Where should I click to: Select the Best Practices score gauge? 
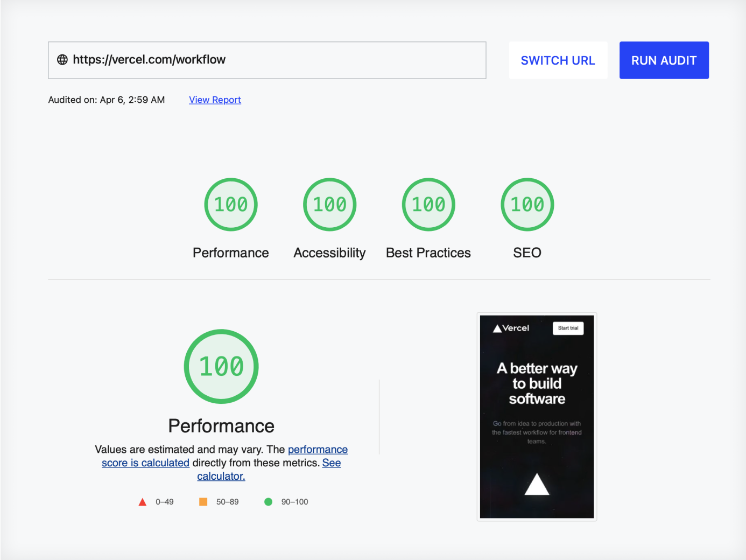[428, 205]
